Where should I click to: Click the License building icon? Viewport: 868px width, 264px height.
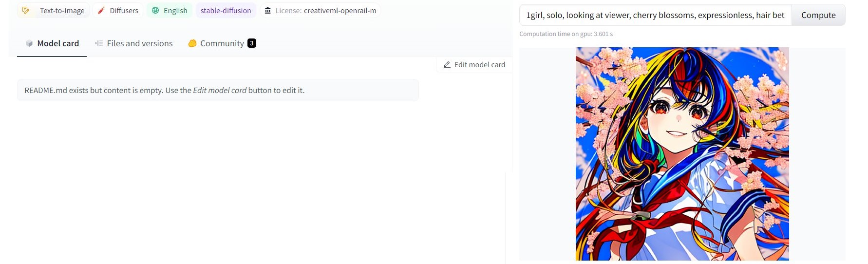pos(267,10)
